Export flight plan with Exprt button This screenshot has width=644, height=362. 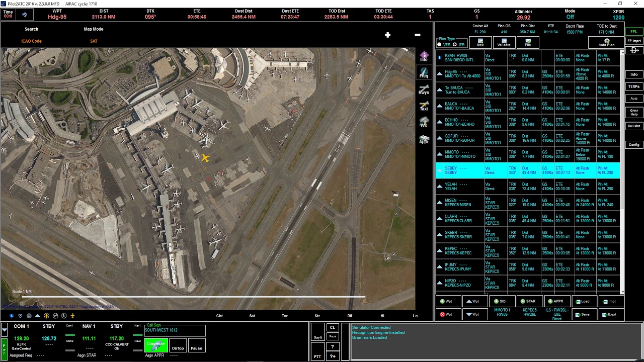[611, 314]
